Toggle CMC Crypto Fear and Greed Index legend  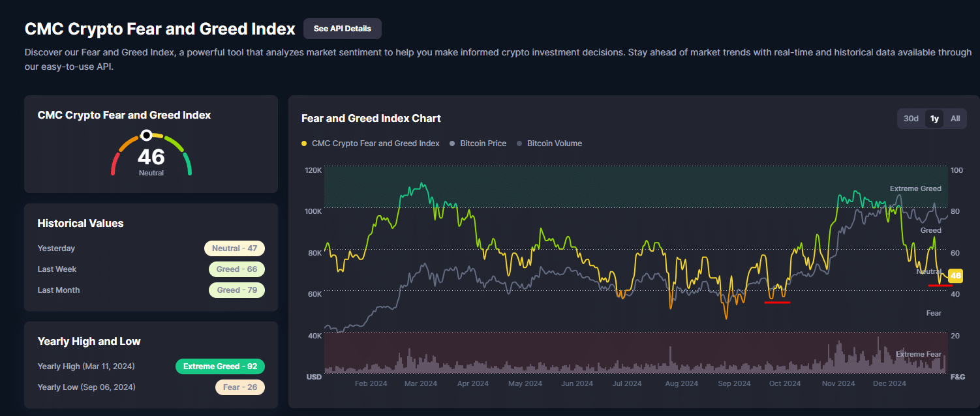pos(371,143)
